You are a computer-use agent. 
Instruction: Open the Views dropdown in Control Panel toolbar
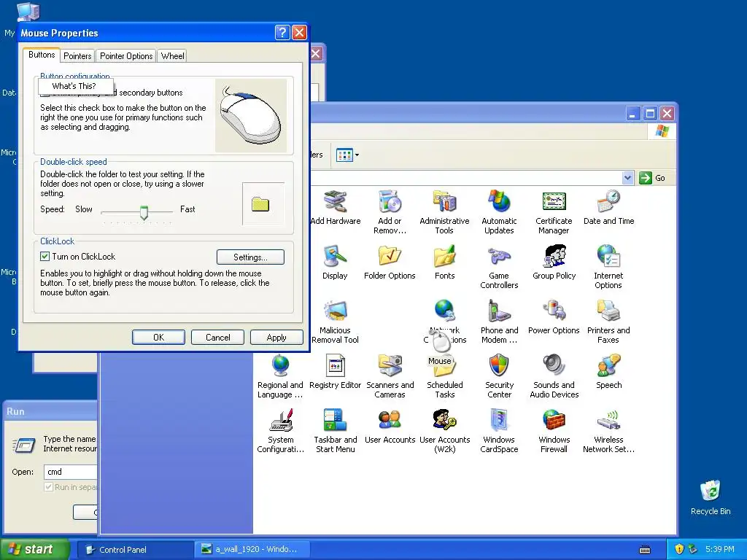click(347, 155)
